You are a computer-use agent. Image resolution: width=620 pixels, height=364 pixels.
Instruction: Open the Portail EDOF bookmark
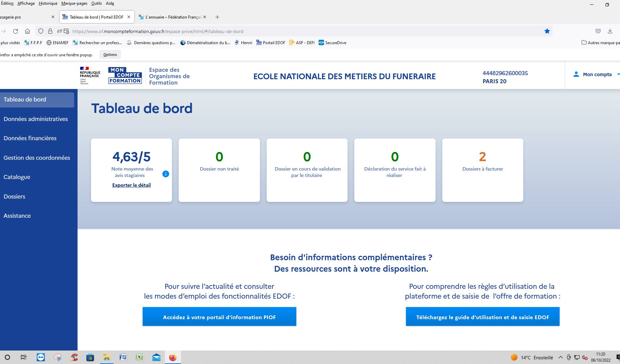(x=271, y=43)
